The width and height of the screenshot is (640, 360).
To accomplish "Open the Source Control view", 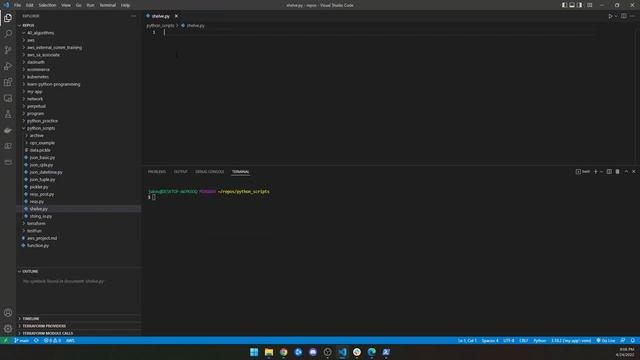I will pyautogui.click(x=8, y=50).
